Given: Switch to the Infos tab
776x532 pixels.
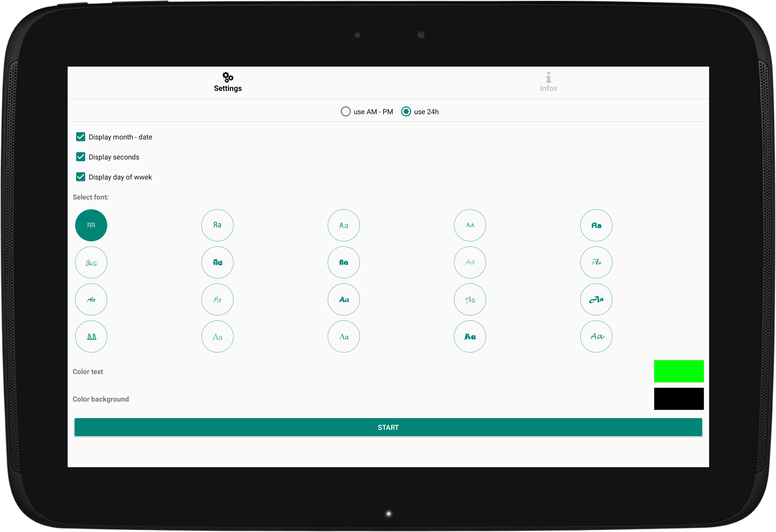Looking at the screenshot, I should [x=548, y=82].
